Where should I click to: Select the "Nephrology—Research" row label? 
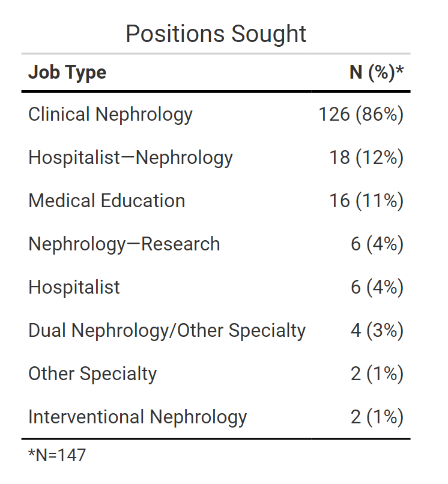124,244
